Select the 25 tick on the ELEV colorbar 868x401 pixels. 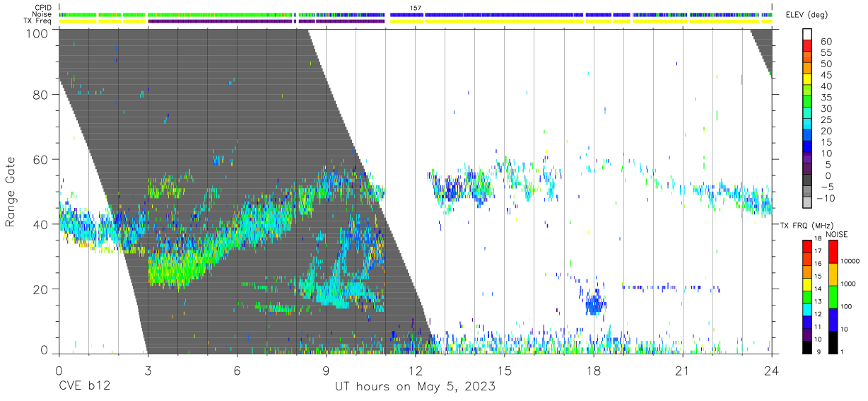(826, 120)
